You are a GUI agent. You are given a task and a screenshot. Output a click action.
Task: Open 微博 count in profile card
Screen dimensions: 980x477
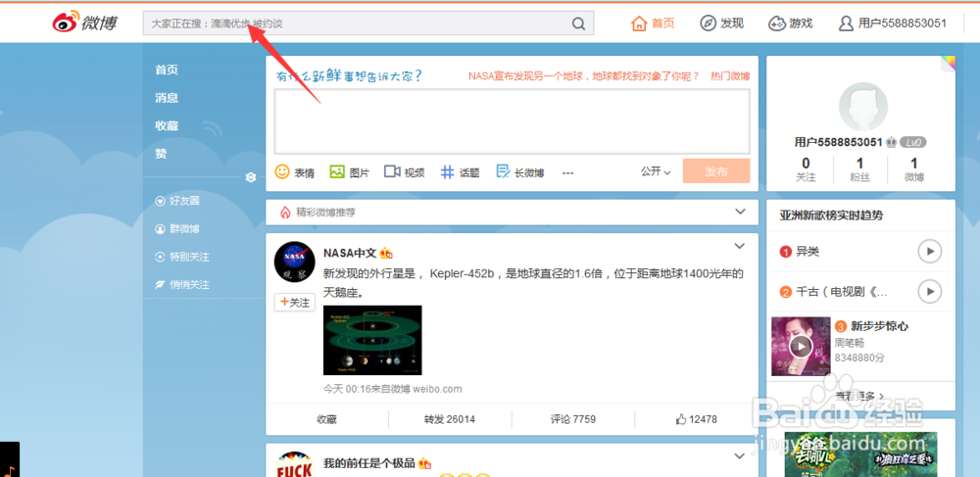pos(913,169)
